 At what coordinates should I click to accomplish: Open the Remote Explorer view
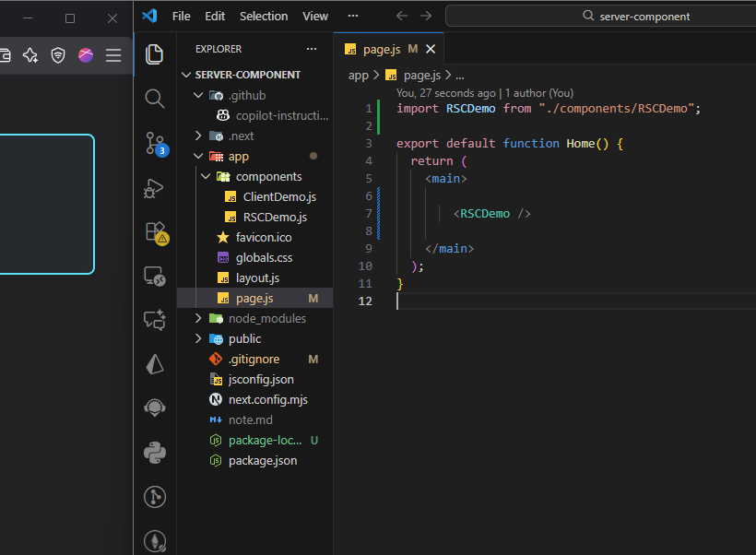(155, 276)
